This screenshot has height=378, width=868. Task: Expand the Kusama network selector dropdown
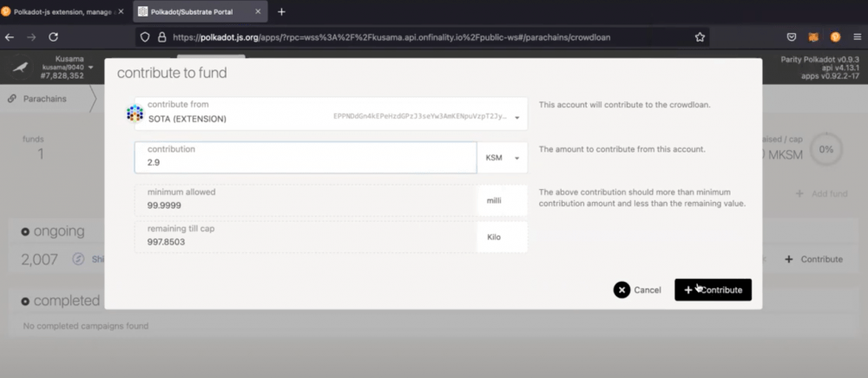(x=91, y=68)
